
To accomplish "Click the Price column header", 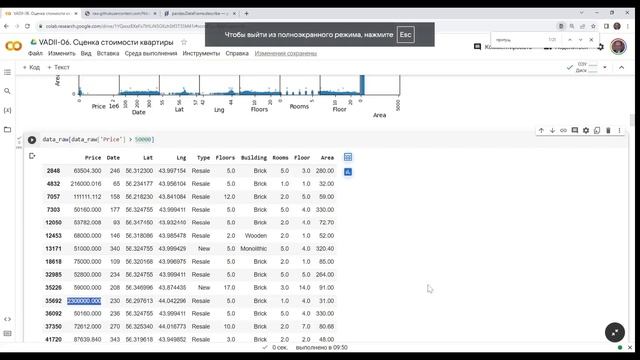I will [x=93, y=158].
